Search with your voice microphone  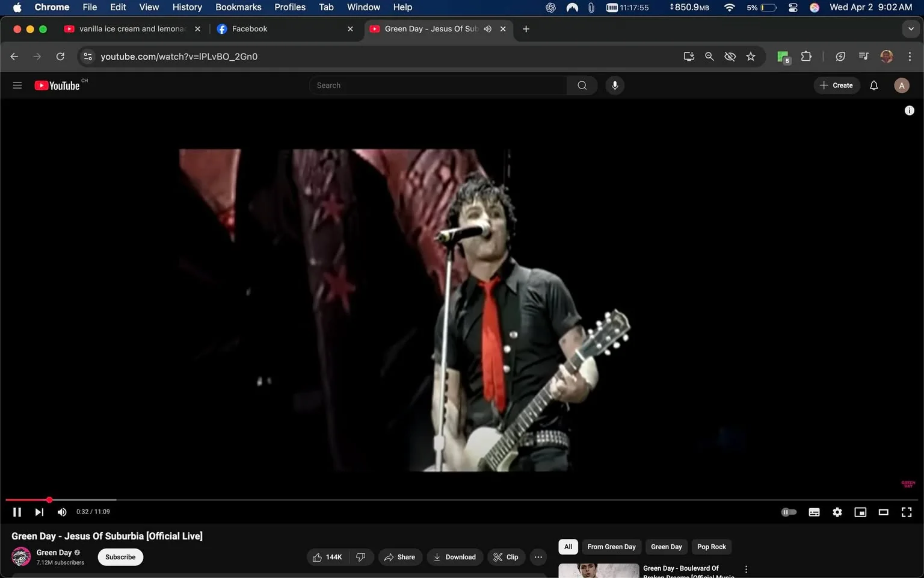click(x=615, y=85)
